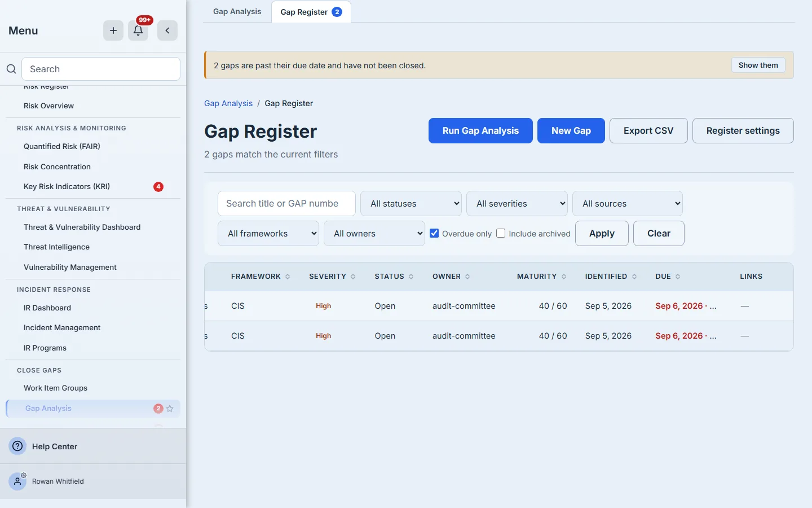Sort by Status column sort icon

(x=411, y=277)
